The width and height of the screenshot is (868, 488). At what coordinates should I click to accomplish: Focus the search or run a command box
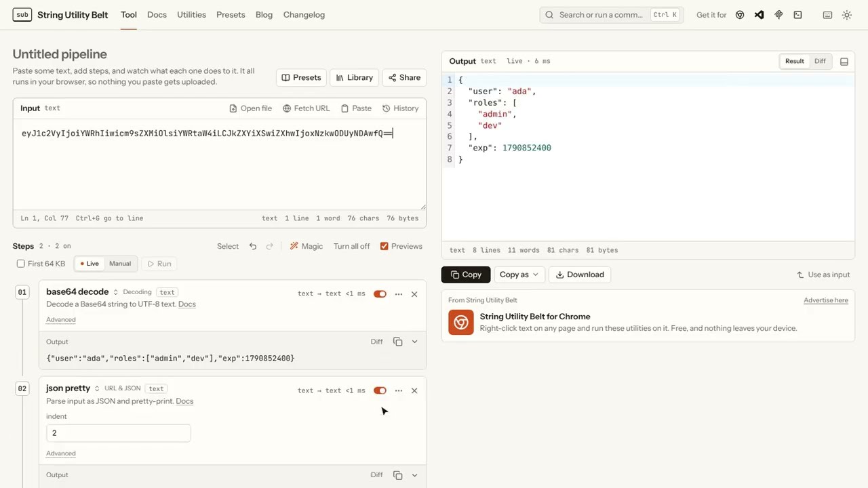(612, 15)
